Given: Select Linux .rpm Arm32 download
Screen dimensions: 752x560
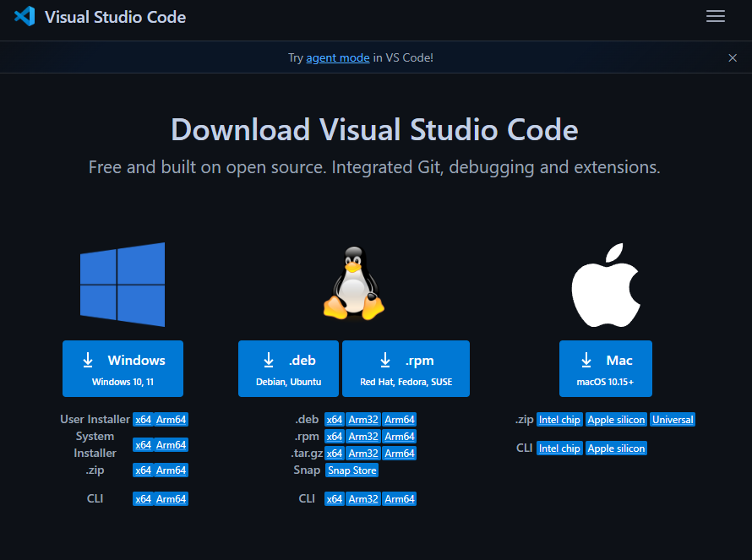Looking at the screenshot, I should click(x=363, y=437).
